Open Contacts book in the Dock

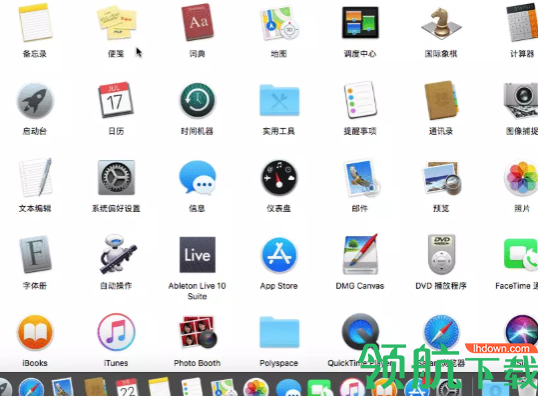coord(96,387)
